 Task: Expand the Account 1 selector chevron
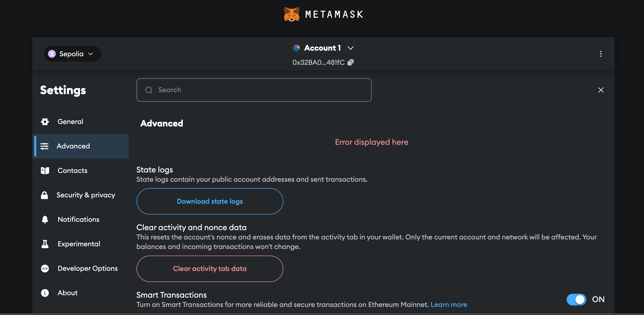pos(350,48)
